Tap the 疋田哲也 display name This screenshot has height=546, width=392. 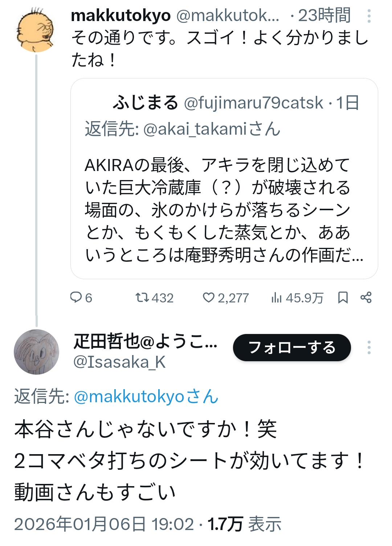pos(145,342)
